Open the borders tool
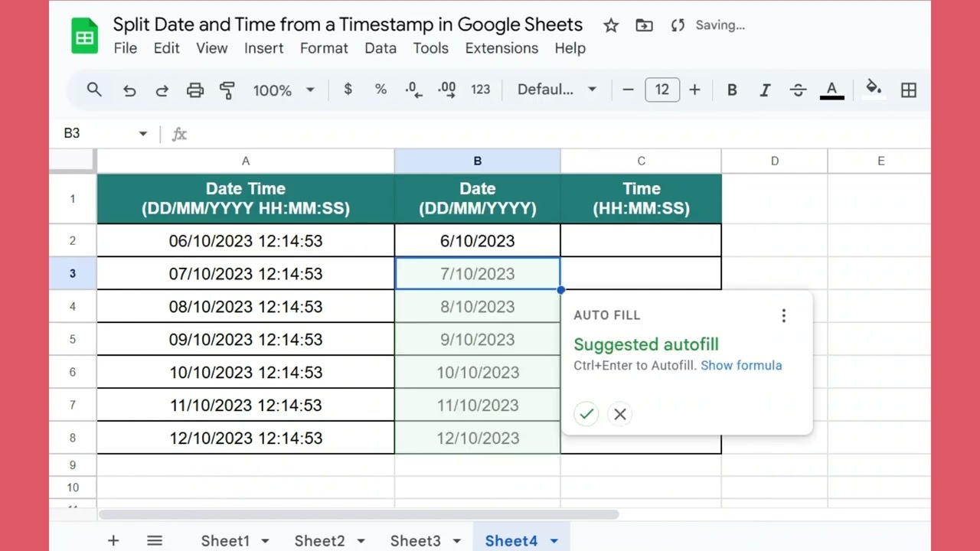 click(x=909, y=90)
